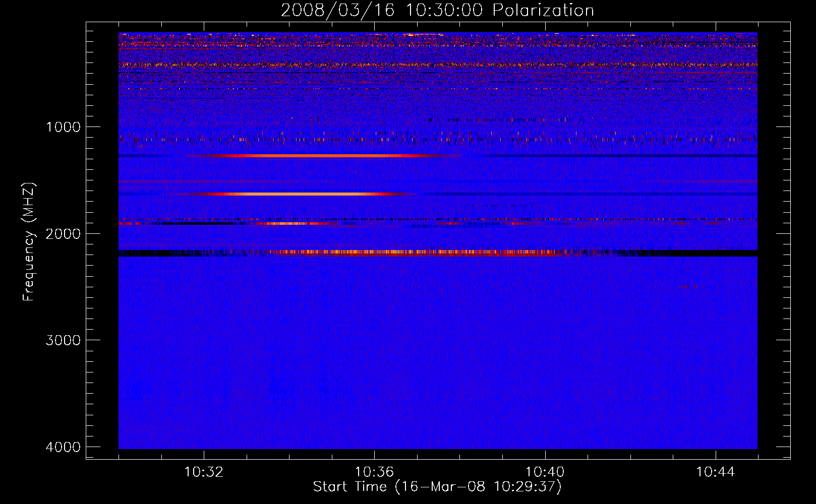Select the '3000' frequency tick label
Viewport: 816px width, 504px height.
[63, 340]
